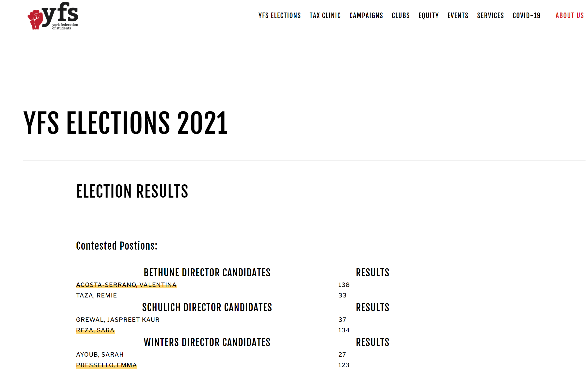The image size is (588, 390).
Task: Click highlighted Pressello, Emma name
Action: click(x=106, y=365)
